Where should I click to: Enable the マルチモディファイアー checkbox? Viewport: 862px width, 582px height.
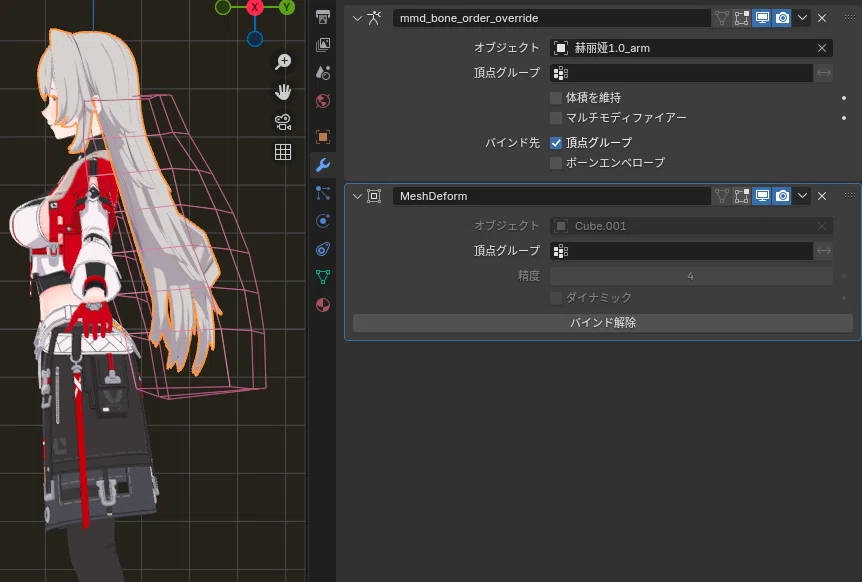point(556,118)
